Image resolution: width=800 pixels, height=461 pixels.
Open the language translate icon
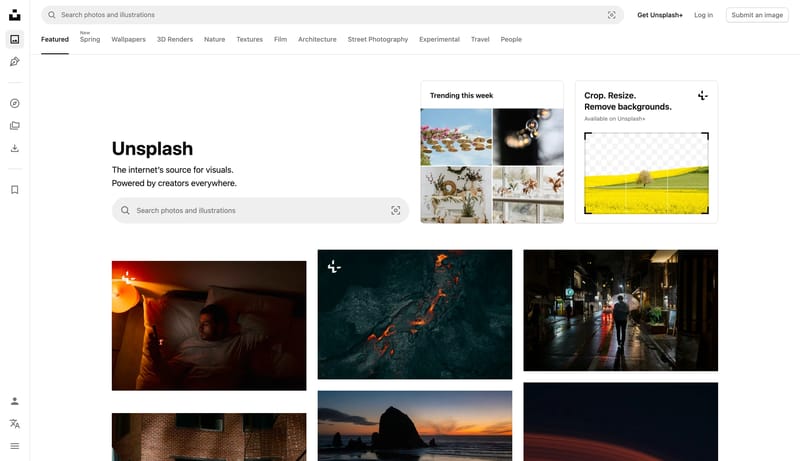14,424
